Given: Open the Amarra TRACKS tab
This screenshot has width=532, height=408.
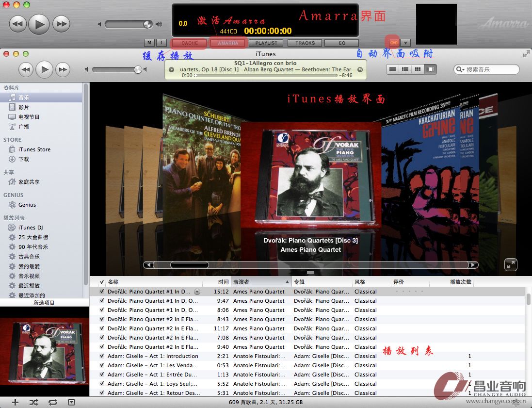Looking at the screenshot, I should tap(305, 43).
